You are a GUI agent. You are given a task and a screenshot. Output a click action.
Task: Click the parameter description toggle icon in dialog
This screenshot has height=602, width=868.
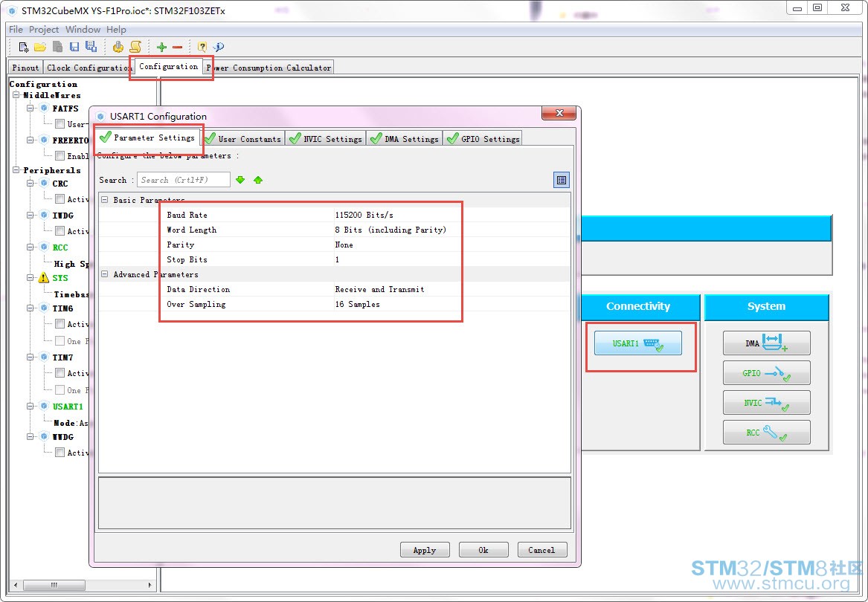562,180
